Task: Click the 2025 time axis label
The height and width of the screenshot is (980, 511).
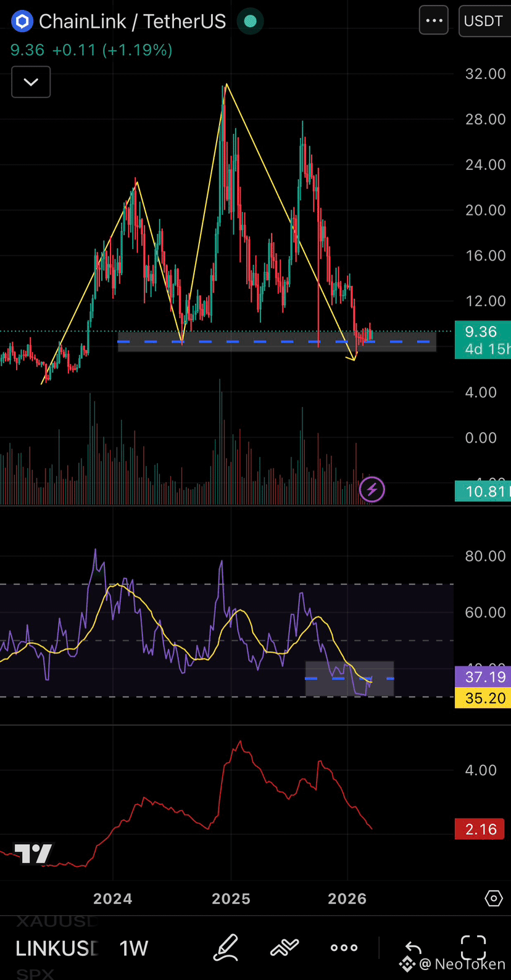Action: click(231, 898)
